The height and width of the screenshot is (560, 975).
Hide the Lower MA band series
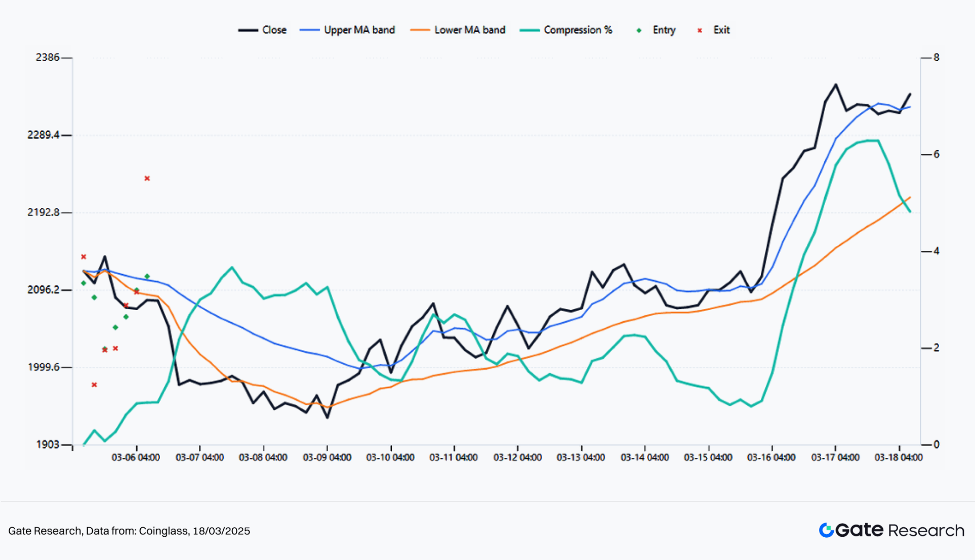tap(469, 30)
